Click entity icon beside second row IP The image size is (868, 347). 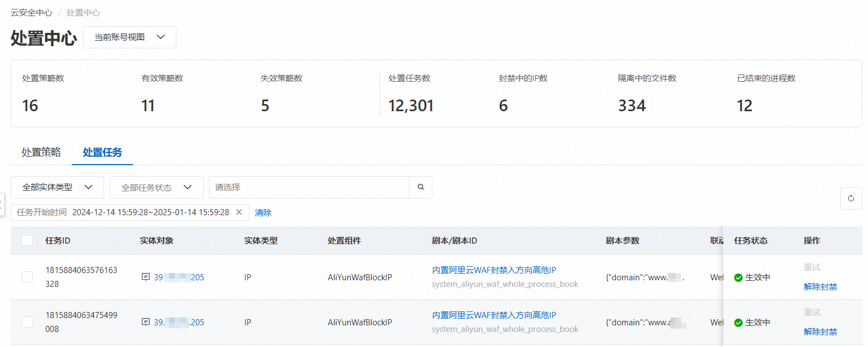coord(146,322)
